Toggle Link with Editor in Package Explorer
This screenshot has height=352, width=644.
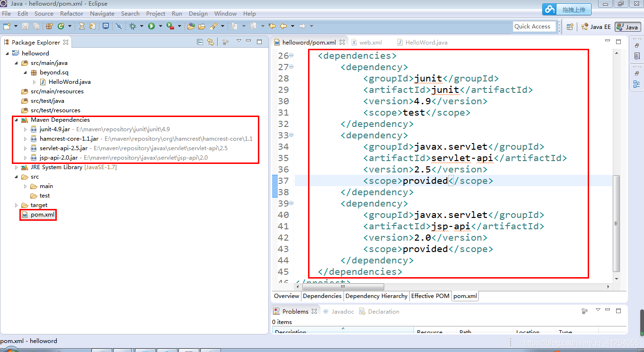(x=211, y=42)
